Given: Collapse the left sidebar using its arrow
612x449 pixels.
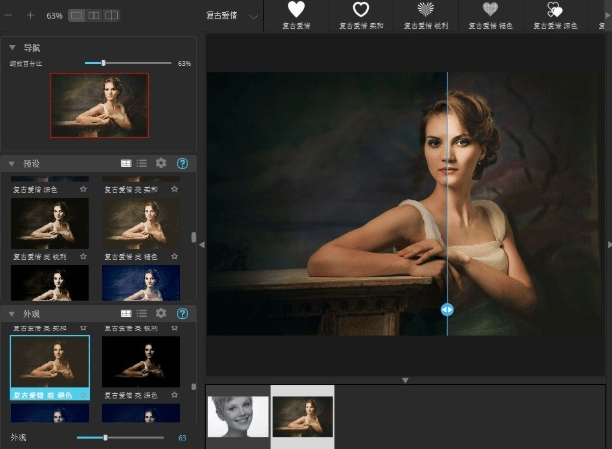Looking at the screenshot, I should coord(201,244).
